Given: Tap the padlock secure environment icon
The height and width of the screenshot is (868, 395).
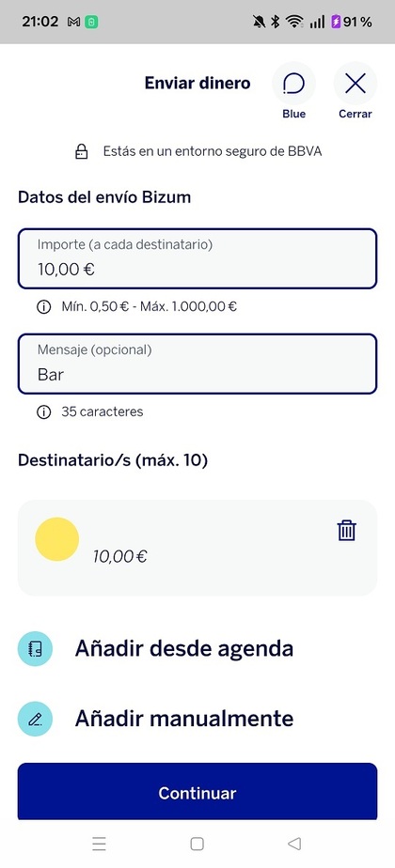Looking at the screenshot, I should pos(82,151).
